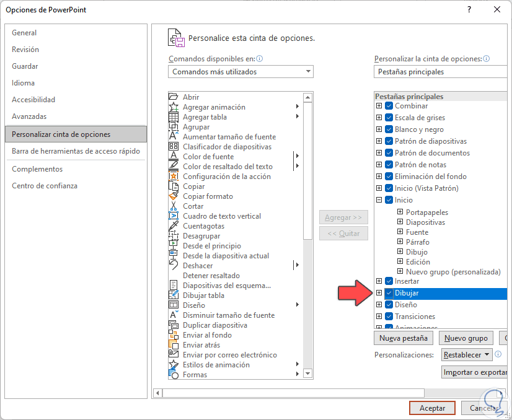Disable the Transiciones tab checkbox
This screenshot has height=420, width=512.
click(x=389, y=316)
